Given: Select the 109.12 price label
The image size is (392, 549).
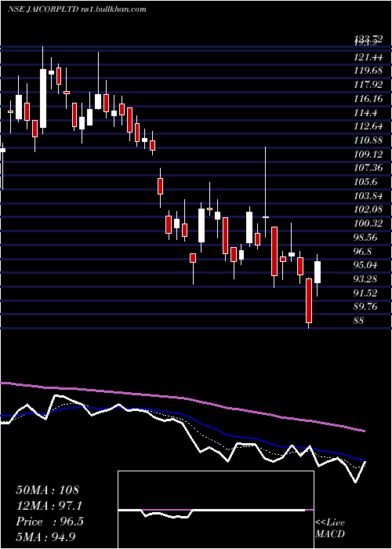Looking at the screenshot, I should click(x=368, y=154).
